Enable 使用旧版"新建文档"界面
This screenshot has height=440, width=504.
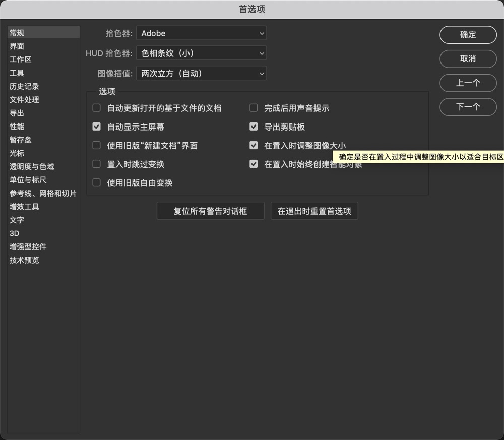tap(96, 145)
